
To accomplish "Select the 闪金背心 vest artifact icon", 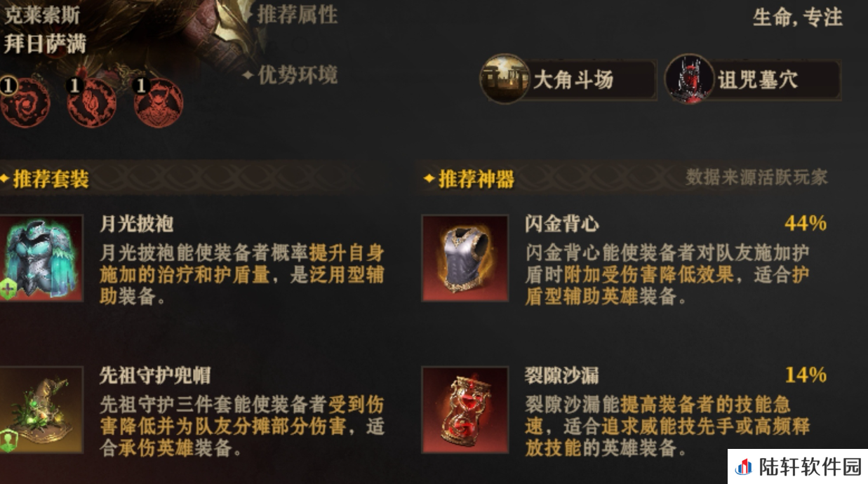I will (x=465, y=257).
